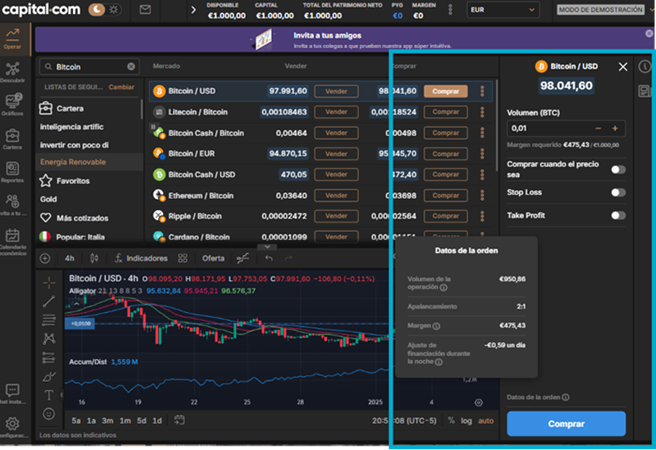The image size is (656, 450).
Task: Open the UTC-5 timezone selector
Action: pos(404,420)
